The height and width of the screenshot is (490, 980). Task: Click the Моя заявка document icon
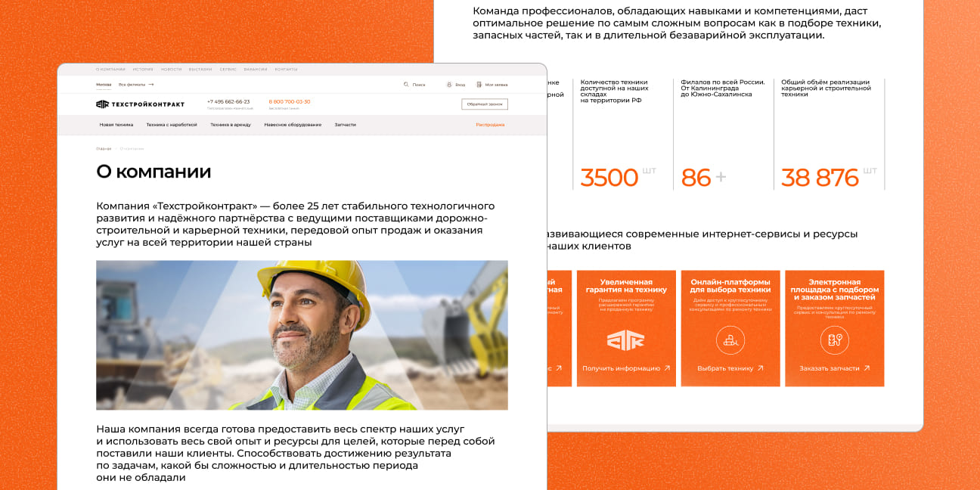pyautogui.click(x=479, y=85)
